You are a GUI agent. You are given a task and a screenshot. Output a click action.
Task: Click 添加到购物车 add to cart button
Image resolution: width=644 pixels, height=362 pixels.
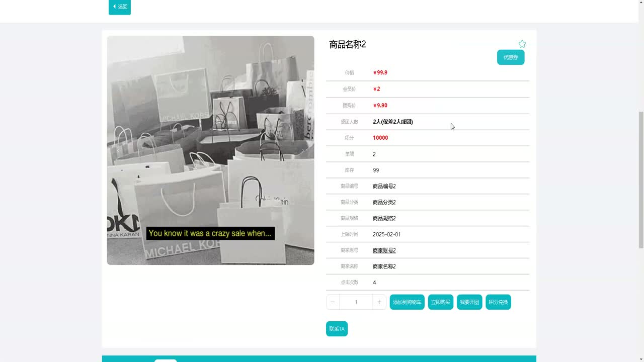tap(407, 302)
